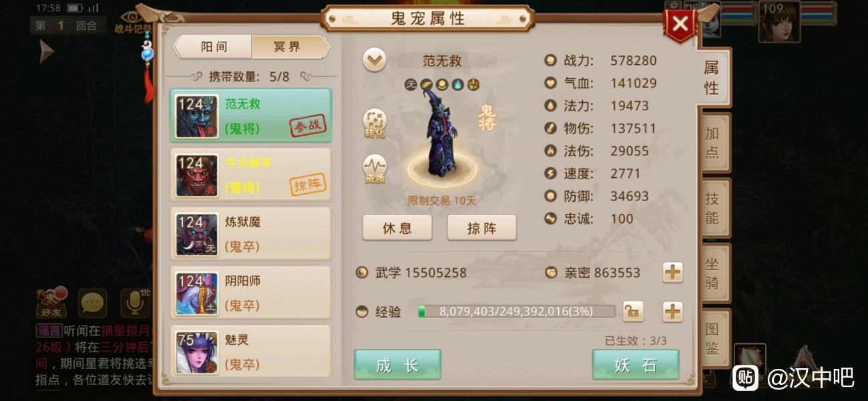Tap the plus icon beside 亲密

tap(672, 272)
